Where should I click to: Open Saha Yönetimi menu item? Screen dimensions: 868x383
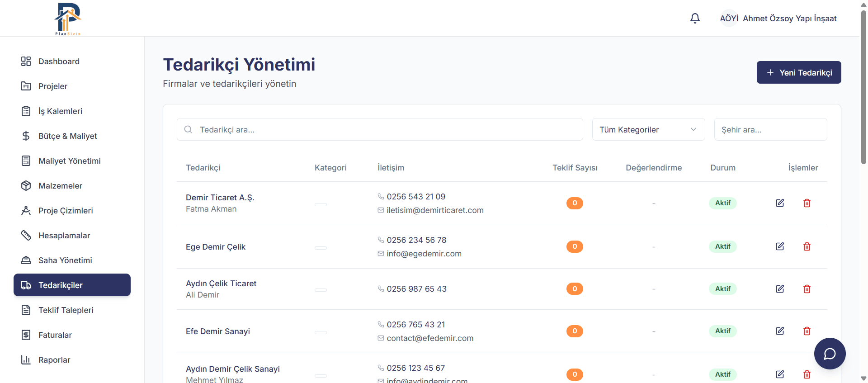coord(72,260)
